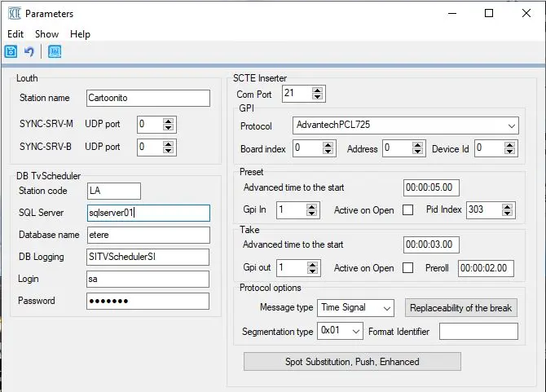Click the Station name input field
The image size is (546, 392).
click(148, 98)
